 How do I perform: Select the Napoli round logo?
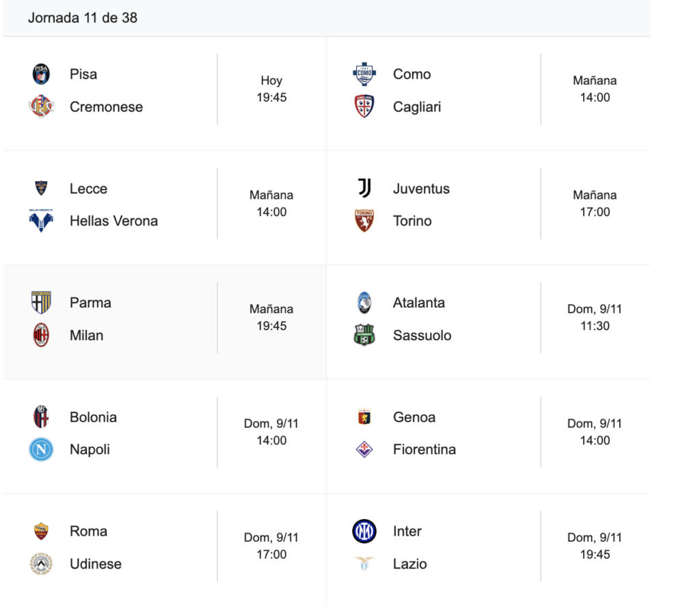41,449
